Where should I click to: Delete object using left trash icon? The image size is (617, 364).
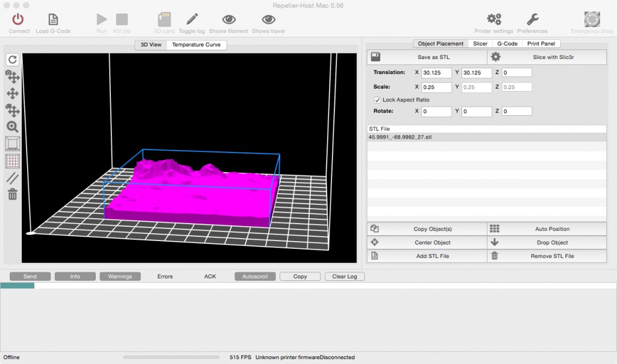click(13, 194)
